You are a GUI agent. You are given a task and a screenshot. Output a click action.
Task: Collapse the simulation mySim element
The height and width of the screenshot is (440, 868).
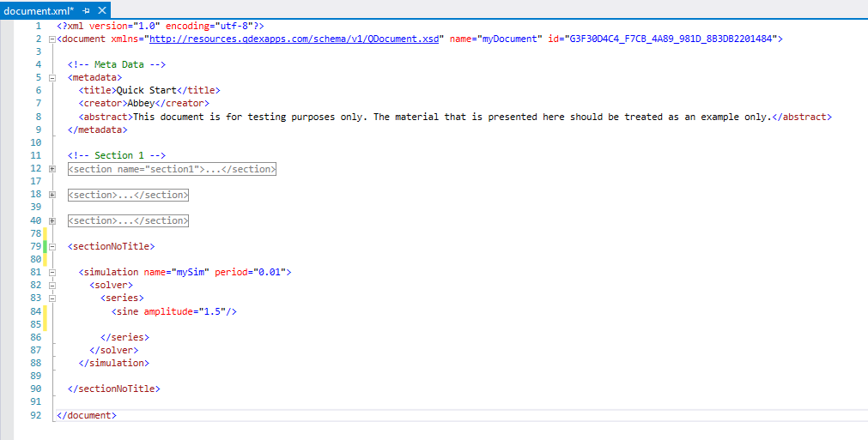[52, 272]
